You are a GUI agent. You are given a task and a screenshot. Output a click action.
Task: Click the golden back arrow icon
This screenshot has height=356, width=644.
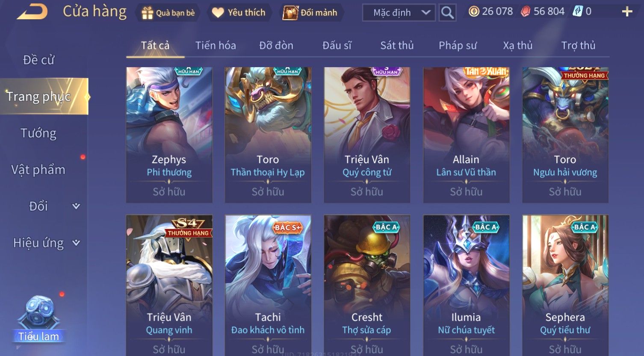32,12
